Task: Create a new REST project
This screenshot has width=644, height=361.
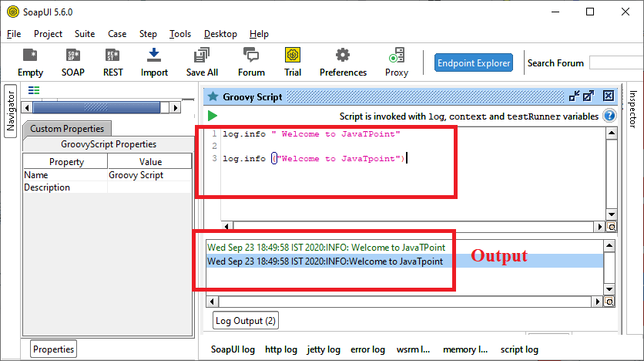Action: (112, 62)
